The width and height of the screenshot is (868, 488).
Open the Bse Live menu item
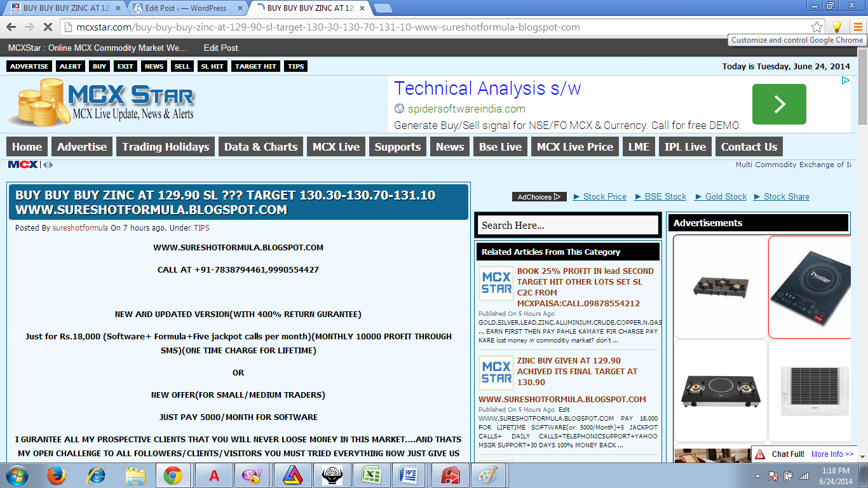coord(501,147)
